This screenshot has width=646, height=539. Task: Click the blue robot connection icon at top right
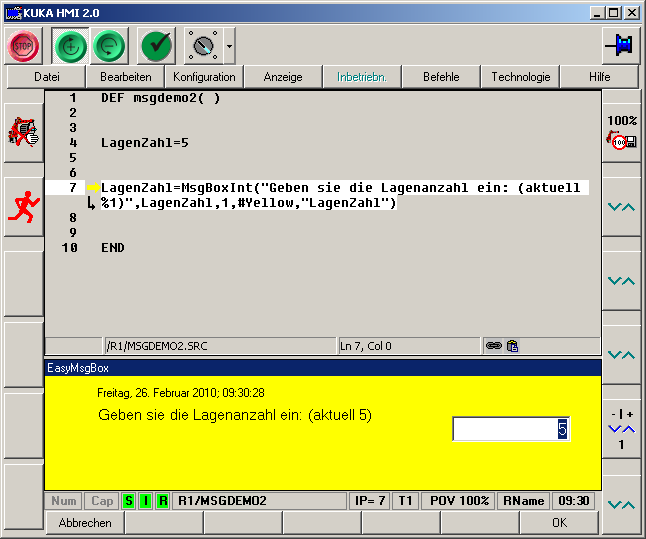pos(620,46)
